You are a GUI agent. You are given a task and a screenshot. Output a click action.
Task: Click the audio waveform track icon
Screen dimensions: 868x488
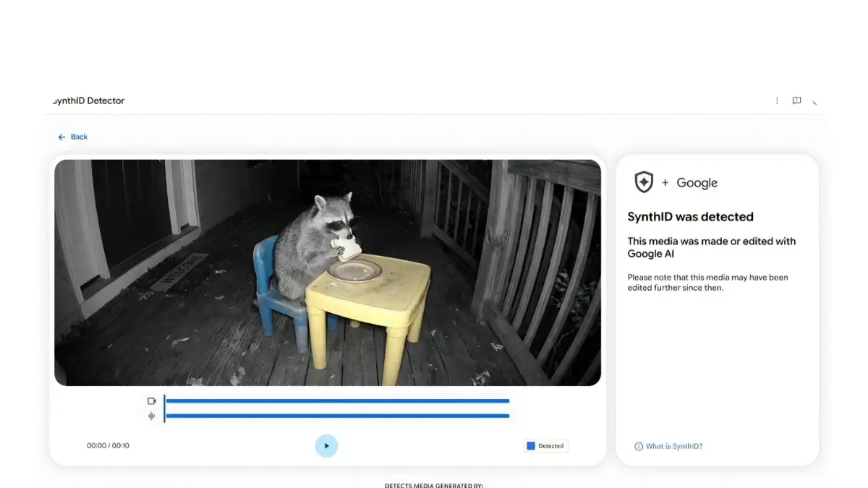tap(152, 416)
